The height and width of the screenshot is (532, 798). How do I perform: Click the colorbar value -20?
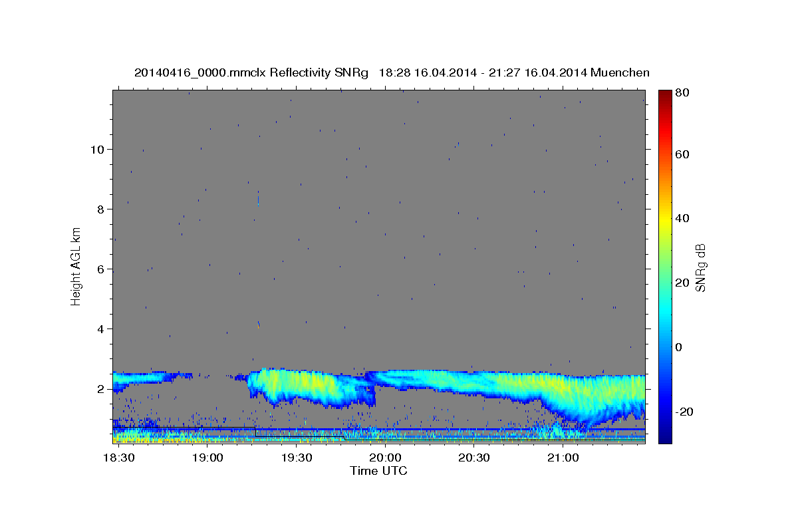coord(686,412)
